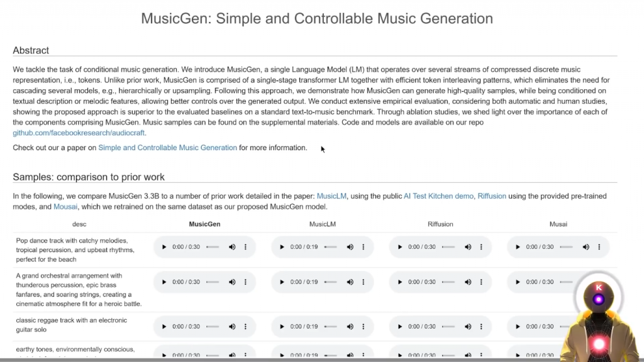Open Simple and Controllable Music Generation paper link
644x362 pixels.
click(x=167, y=148)
